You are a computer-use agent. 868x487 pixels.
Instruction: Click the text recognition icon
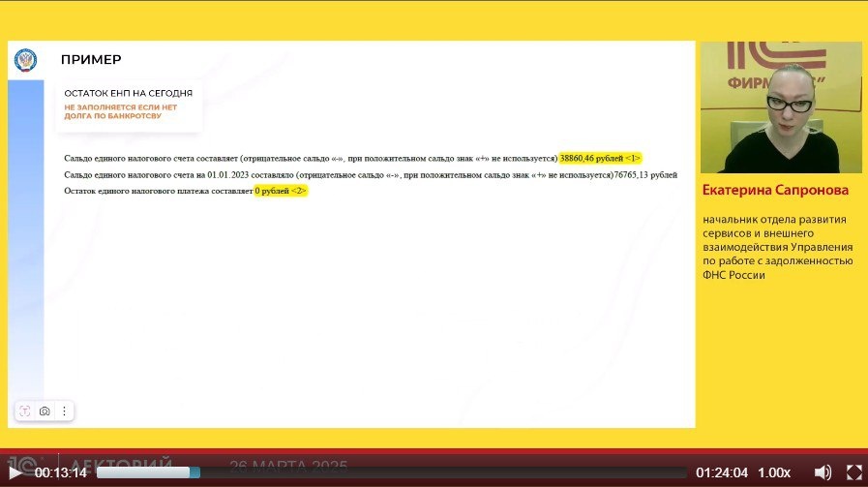(25, 411)
